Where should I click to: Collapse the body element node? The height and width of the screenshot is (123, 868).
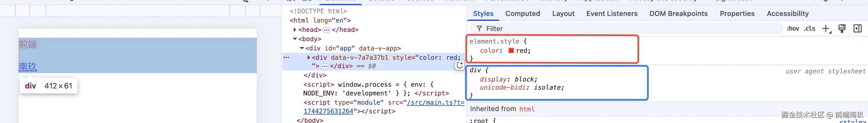pos(295,39)
